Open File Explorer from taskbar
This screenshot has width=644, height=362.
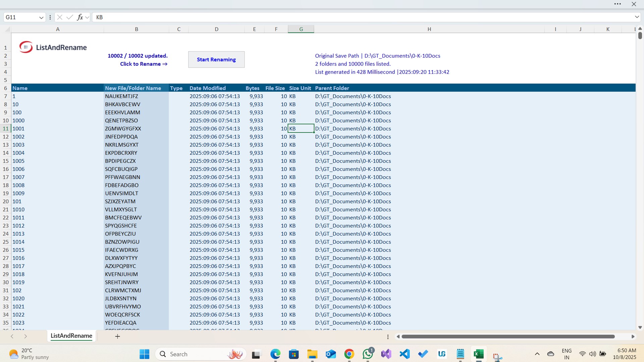point(312,354)
